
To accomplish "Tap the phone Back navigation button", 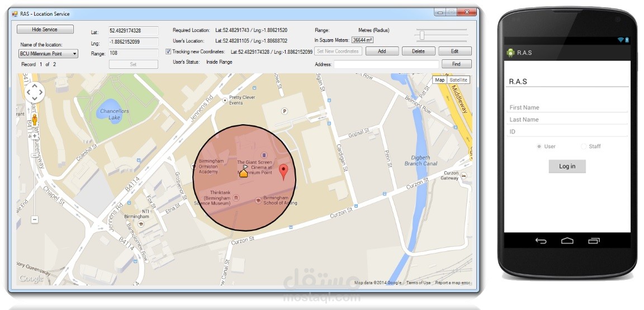I will (541, 241).
